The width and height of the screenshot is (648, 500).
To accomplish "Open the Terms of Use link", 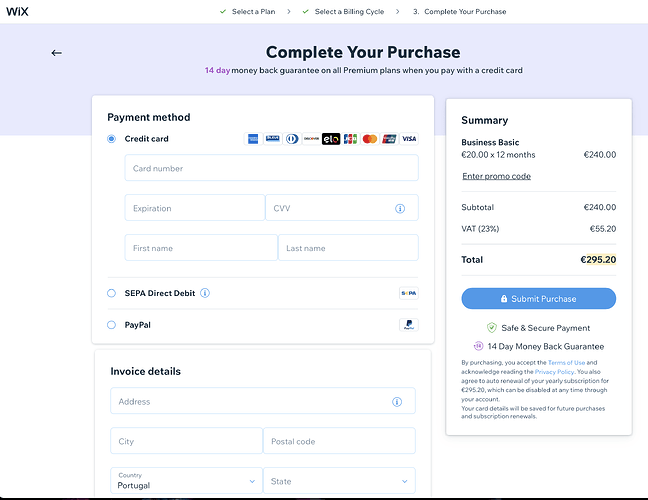I will 565,362.
